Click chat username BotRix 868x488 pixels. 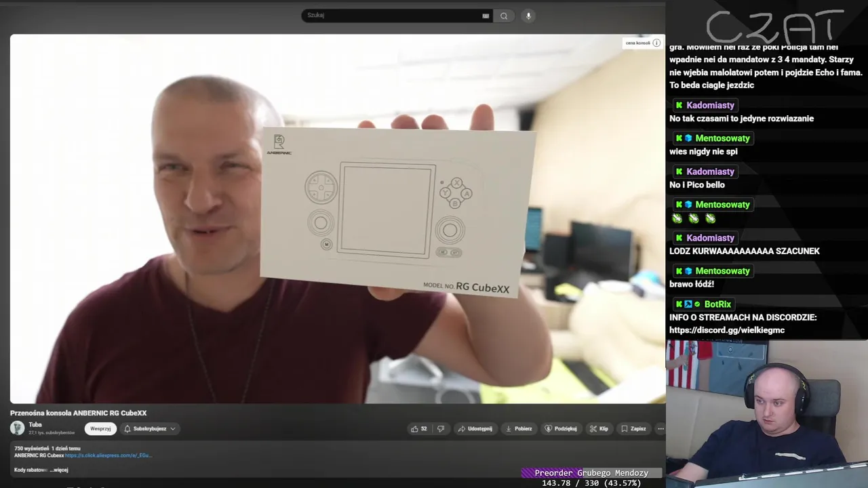(717, 304)
